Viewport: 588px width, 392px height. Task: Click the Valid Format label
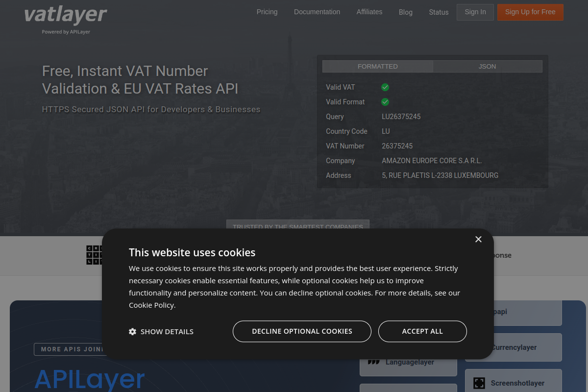345,102
